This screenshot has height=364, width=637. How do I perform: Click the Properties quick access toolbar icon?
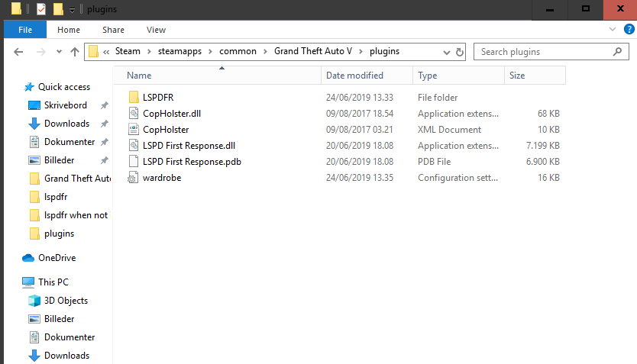click(x=41, y=9)
